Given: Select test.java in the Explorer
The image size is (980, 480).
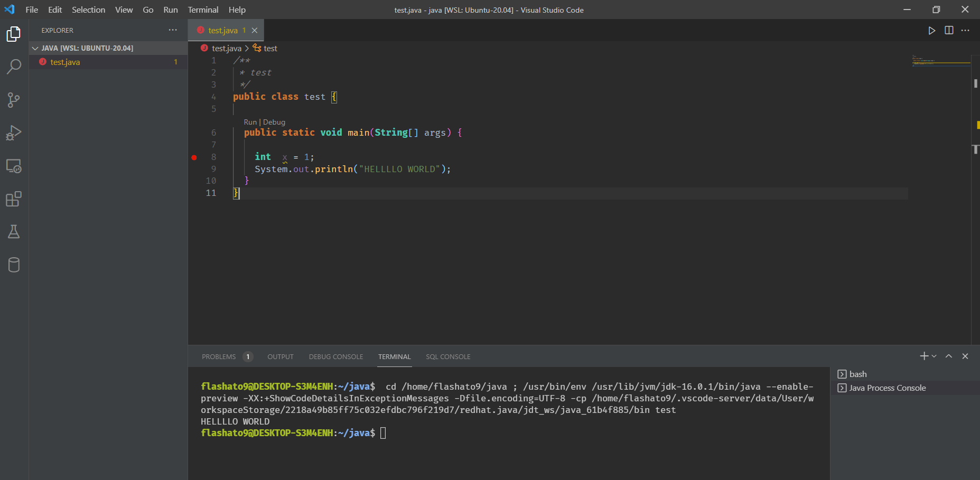Looking at the screenshot, I should (x=64, y=62).
